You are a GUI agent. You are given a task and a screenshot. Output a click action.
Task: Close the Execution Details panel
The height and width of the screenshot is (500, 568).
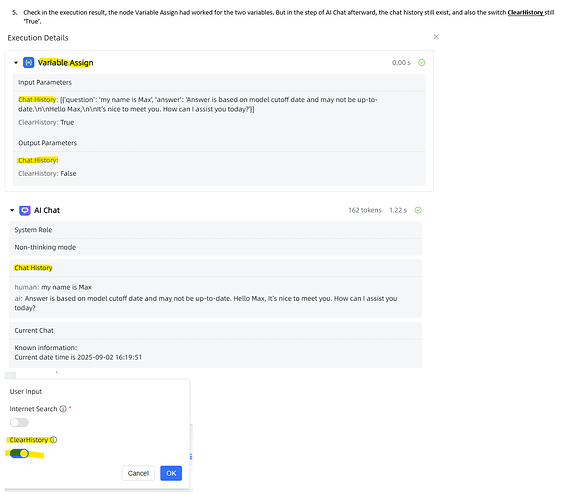(437, 37)
